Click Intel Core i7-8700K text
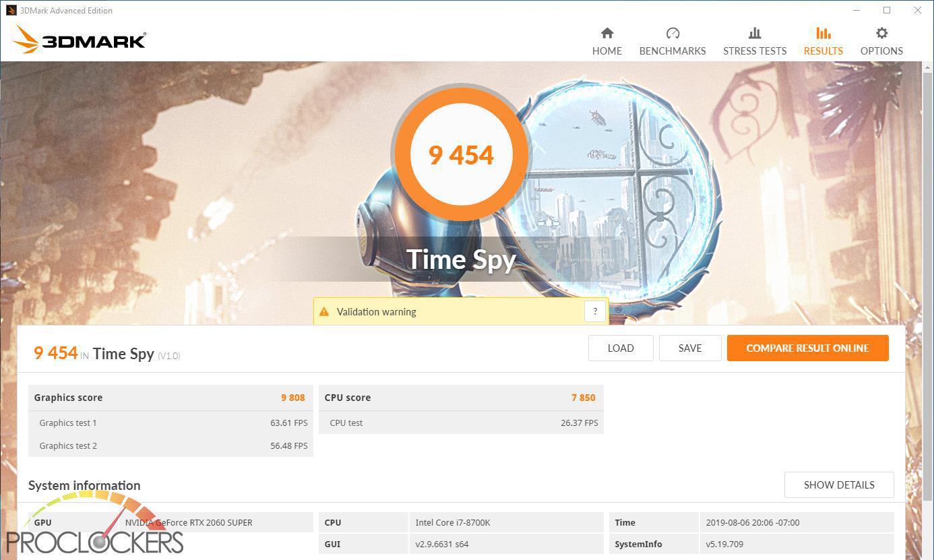Image resolution: width=934 pixels, height=560 pixels. pyautogui.click(x=452, y=522)
